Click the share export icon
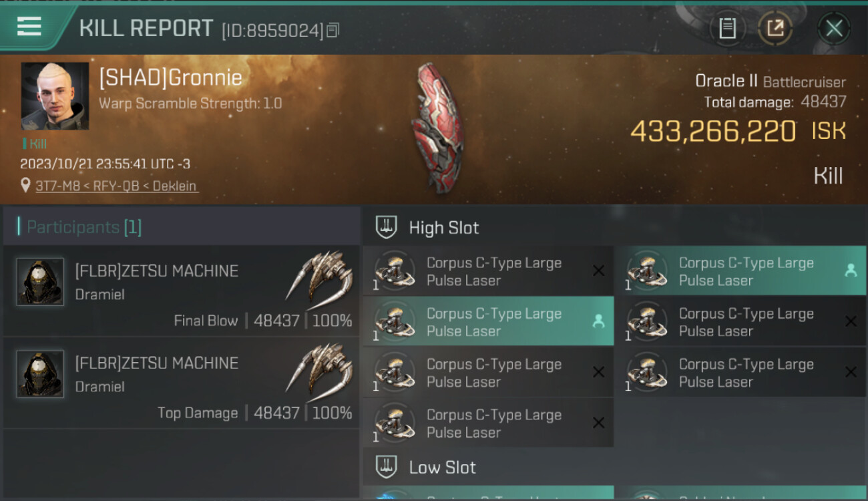 click(x=775, y=28)
